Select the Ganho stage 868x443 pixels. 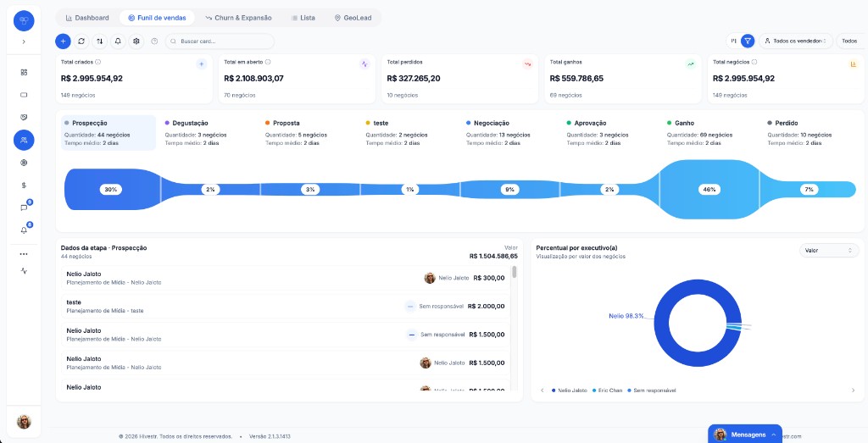click(711, 133)
